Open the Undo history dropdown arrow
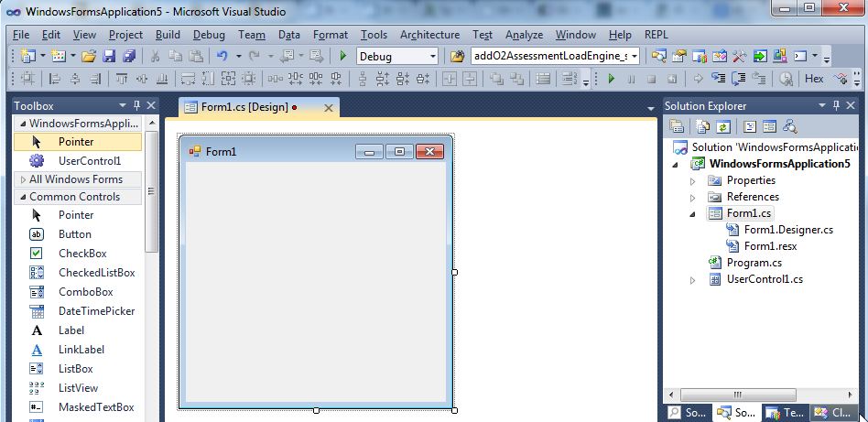Viewport: 868px width, 422px height. 239,57
